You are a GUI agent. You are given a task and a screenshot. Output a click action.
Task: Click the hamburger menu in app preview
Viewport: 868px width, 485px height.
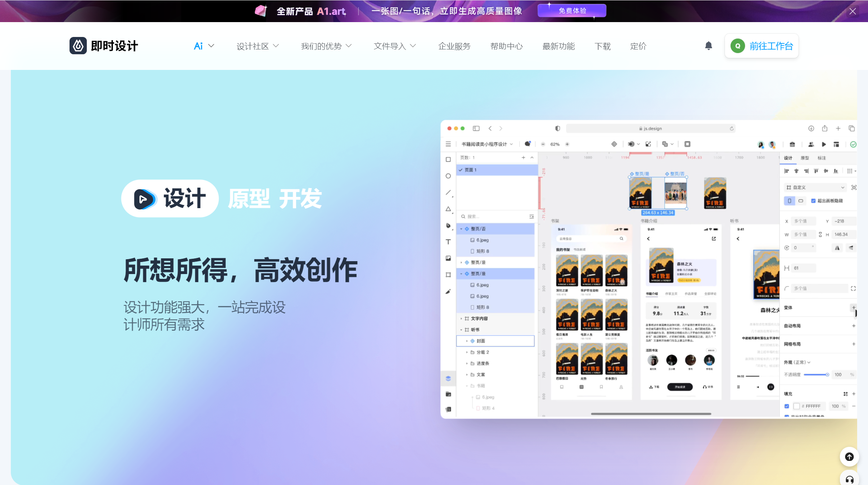coord(448,144)
